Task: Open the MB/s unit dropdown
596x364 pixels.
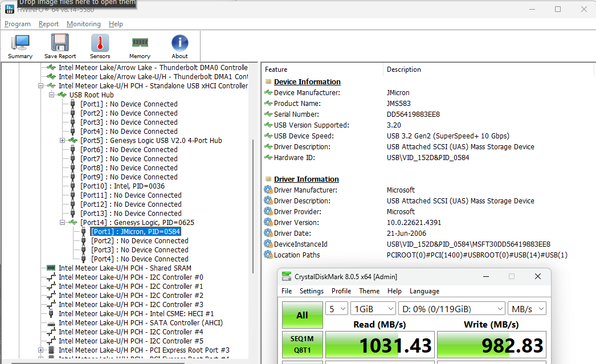Action: (527, 309)
